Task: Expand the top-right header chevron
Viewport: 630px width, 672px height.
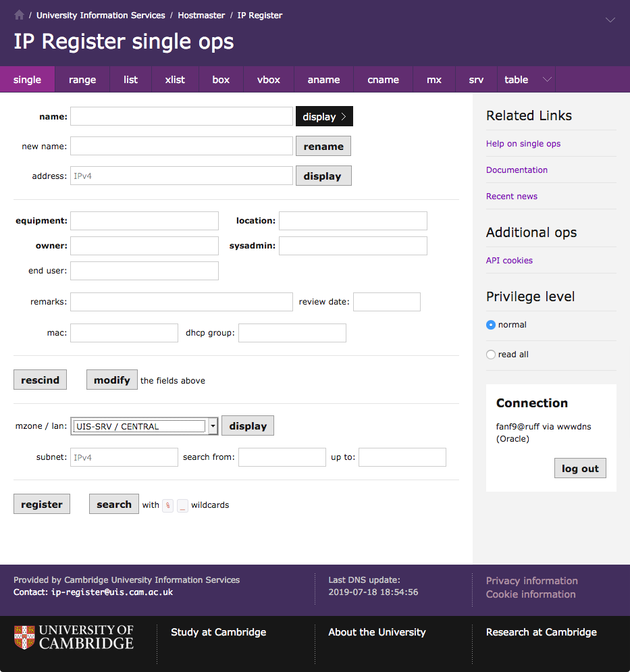Action: pyautogui.click(x=610, y=20)
